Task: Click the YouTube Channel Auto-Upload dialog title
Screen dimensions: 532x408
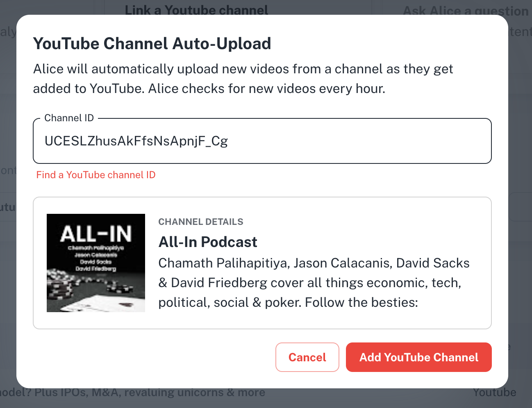Action: pos(152,43)
